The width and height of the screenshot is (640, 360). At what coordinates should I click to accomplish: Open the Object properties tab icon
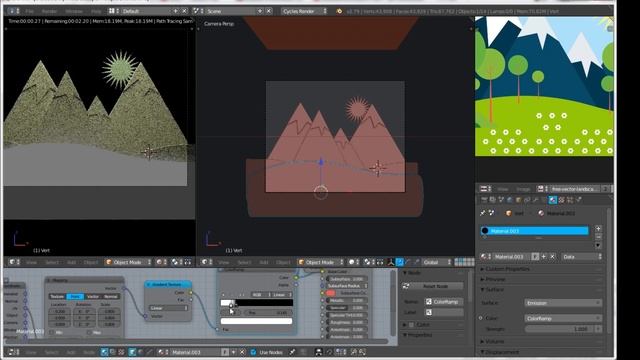coord(518,200)
